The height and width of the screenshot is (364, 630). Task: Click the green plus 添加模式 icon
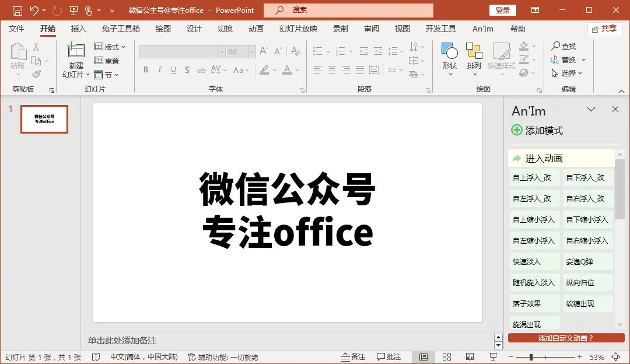[516, 129]
